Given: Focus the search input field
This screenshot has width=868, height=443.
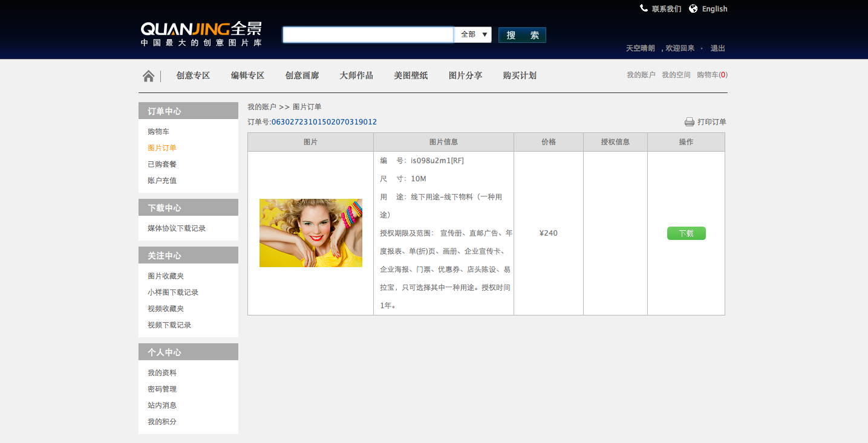Looking at the screenshot, I should pyautogui.click(x=368, y=34).
